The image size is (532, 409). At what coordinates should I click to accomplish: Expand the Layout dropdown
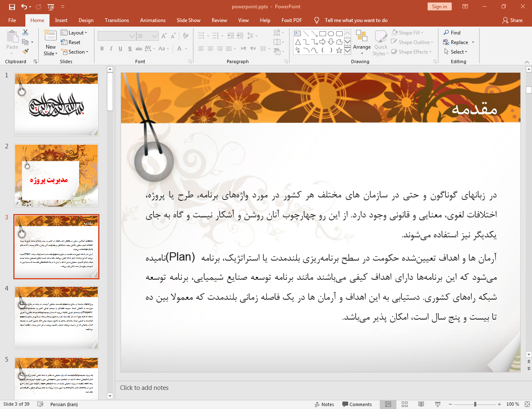coord(74,33)
